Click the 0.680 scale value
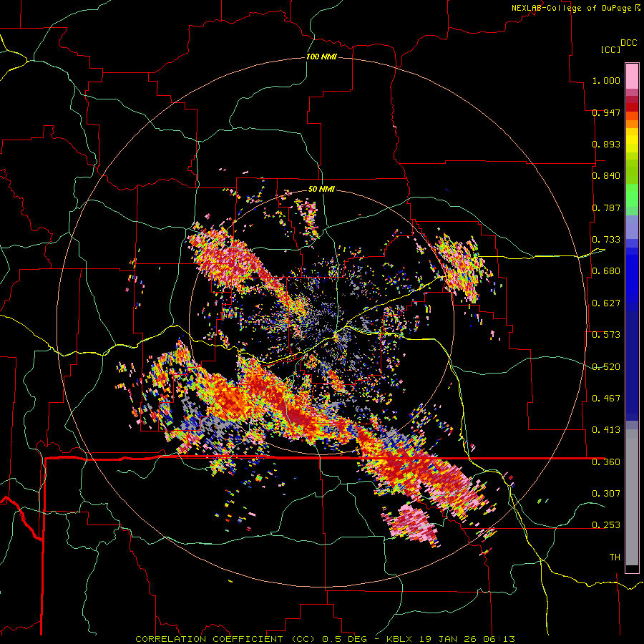 click(x=606, y=271)
